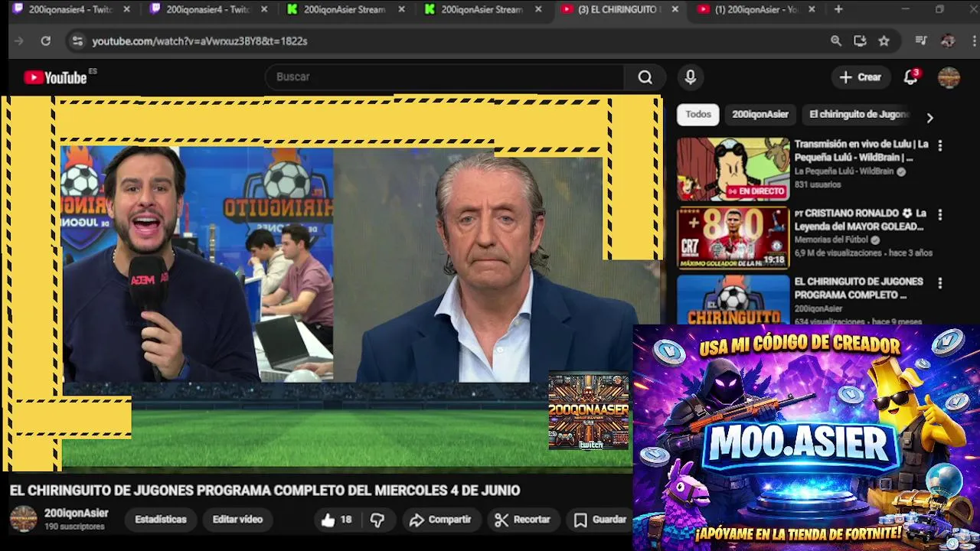Click the Crear button

pos(860,77)
